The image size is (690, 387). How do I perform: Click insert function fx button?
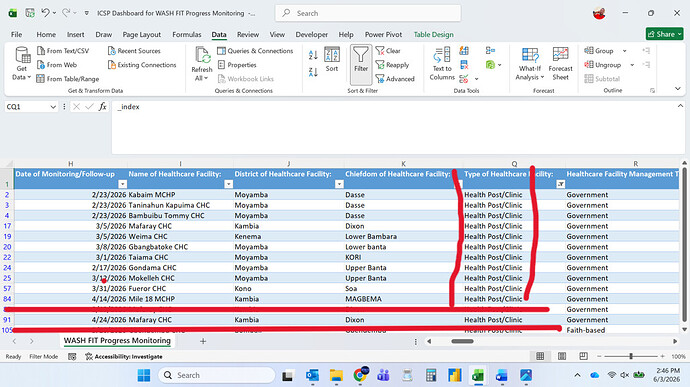coord(103,107)
